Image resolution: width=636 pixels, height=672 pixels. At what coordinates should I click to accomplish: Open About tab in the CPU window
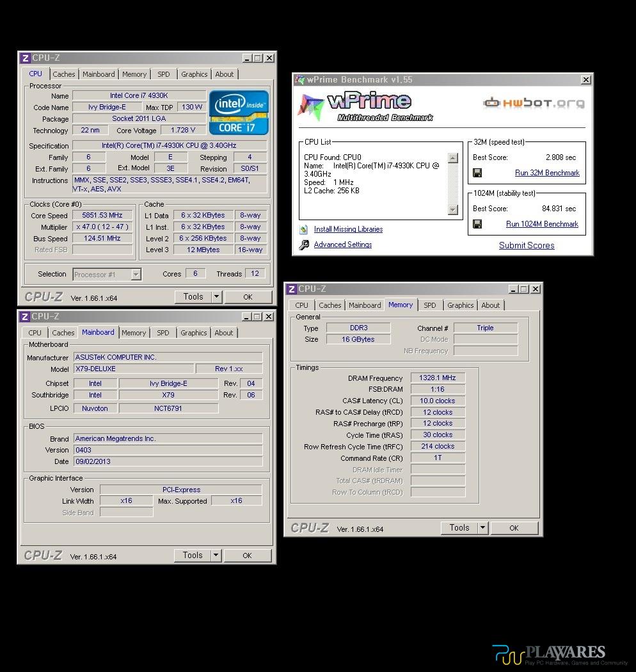(224, 74)
